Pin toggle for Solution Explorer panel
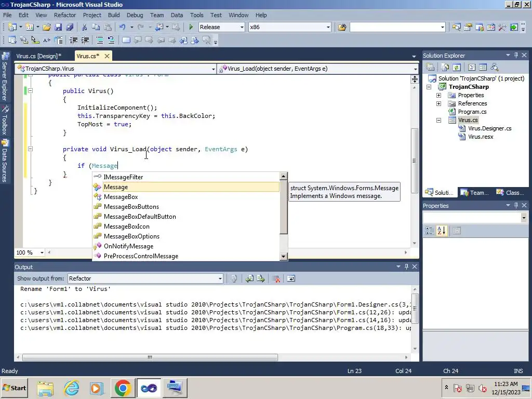 click(516, 55)
